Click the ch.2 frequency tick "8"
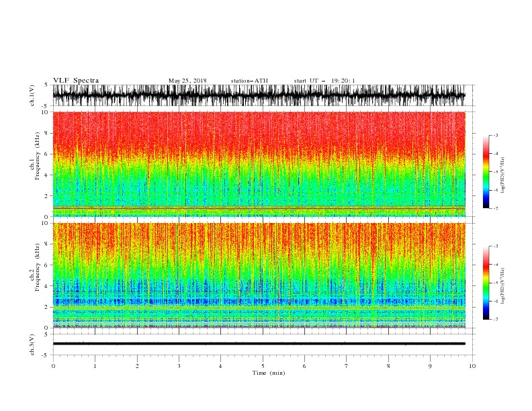This screenshot has width=532, height=411. click(x=47, y=244)
